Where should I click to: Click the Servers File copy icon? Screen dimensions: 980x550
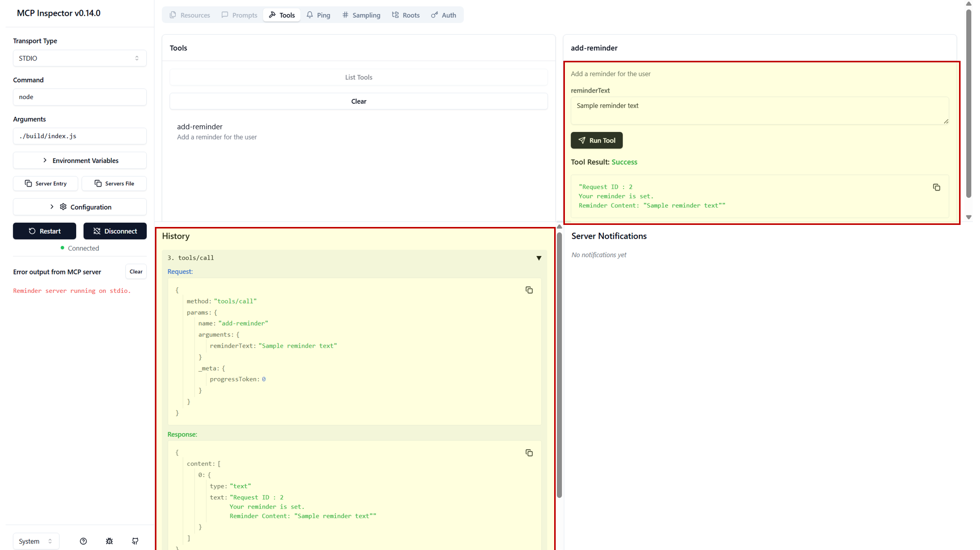(x=98, y=184)
